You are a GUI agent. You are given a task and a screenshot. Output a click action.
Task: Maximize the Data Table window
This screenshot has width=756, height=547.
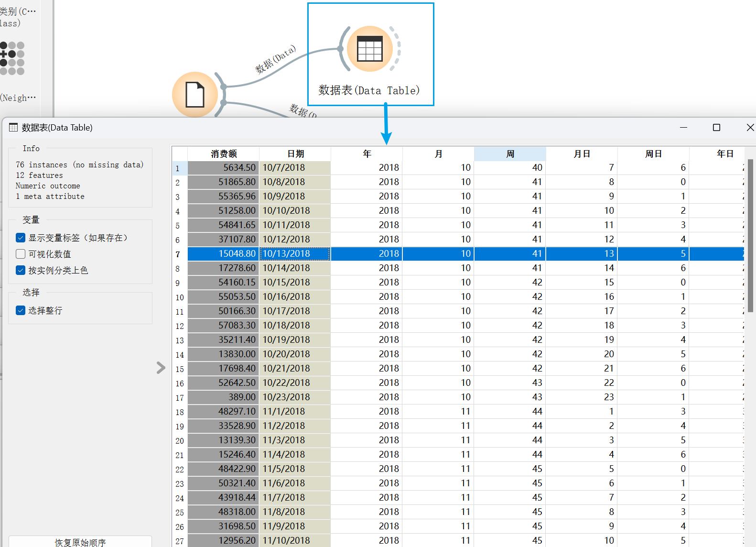[716, 127]
